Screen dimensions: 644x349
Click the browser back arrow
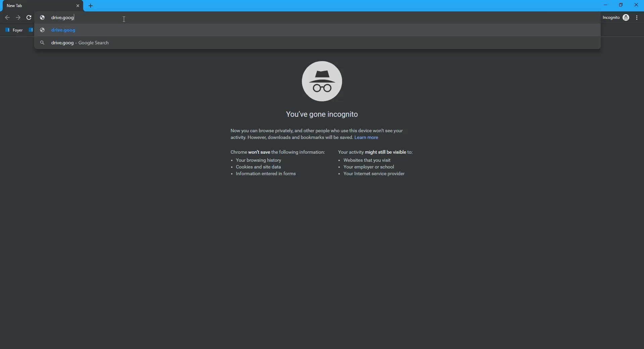coord(7,17)
